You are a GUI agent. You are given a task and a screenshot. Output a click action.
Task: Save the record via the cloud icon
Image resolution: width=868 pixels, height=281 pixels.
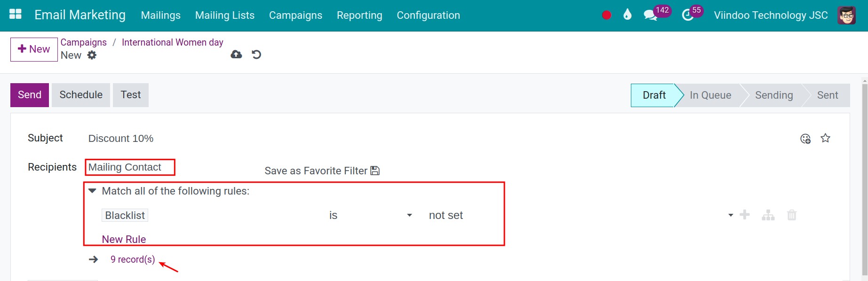click(236, 54)
